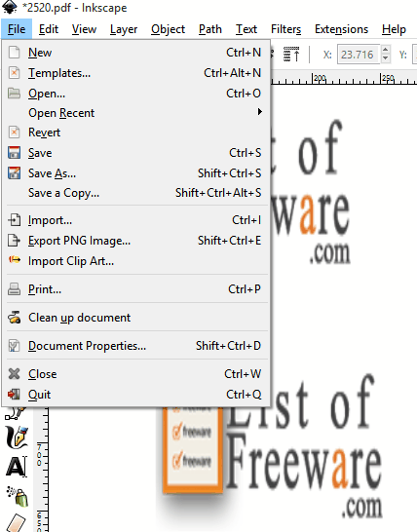Select the Text tool
Image resolution: width=417 pixels, height=532 pixels.
pyautogui.click(x=17, y=467)
